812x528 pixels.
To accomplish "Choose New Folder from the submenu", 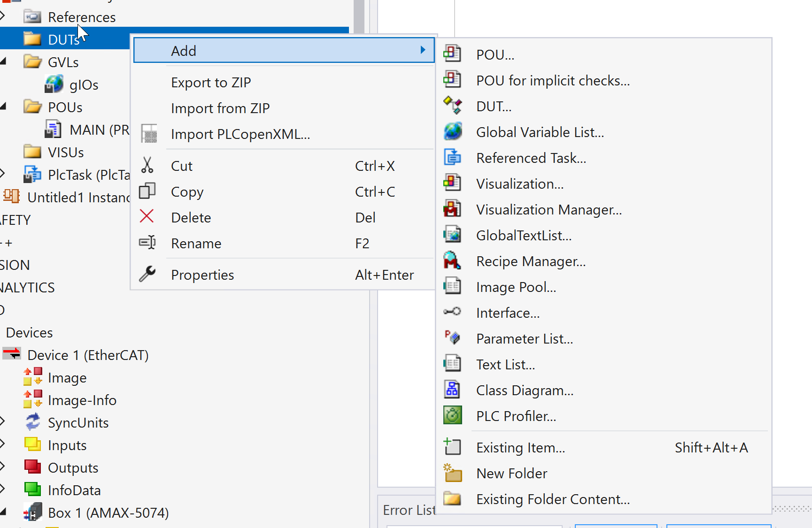I will [x=511, y=474].
